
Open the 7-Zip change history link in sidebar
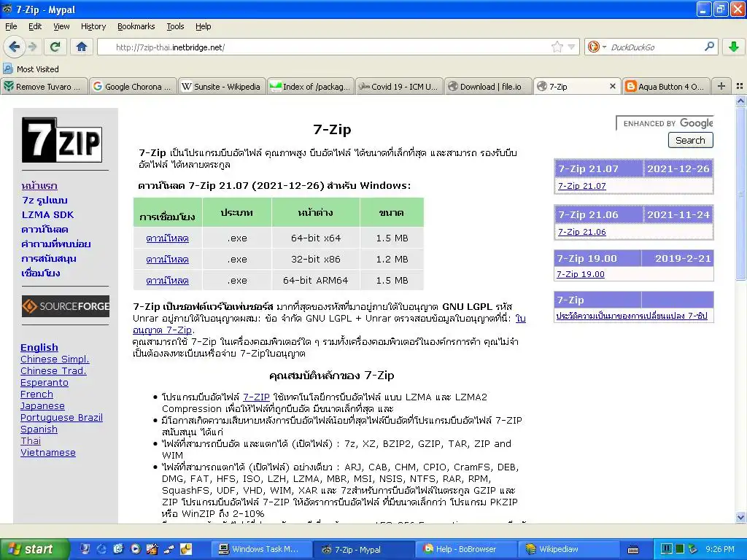click(632, 316)
